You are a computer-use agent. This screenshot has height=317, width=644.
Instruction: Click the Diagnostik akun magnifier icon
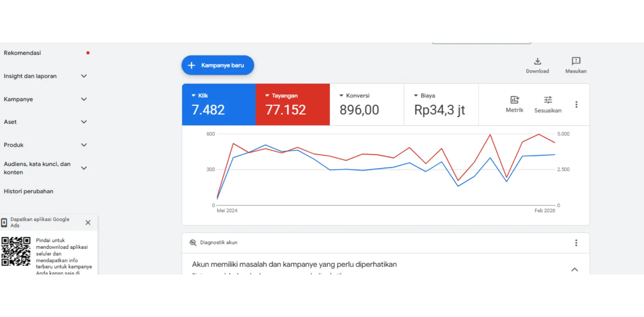(x=193, y=242)
